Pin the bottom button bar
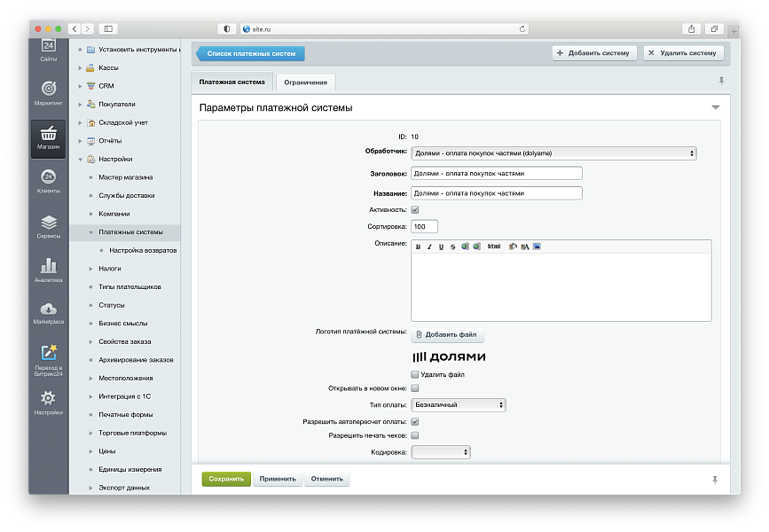This screenshot has width=769, height=532. pos(715,479)
